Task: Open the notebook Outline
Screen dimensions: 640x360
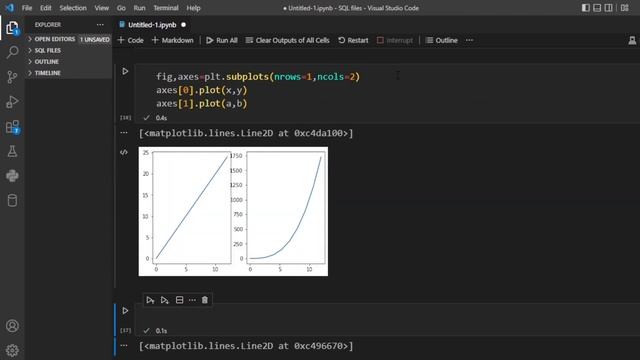Action: pyautogui.click(x=442, y=40)
